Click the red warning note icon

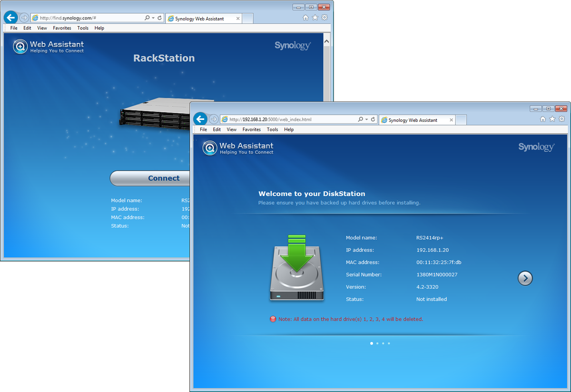coord(273,319)
